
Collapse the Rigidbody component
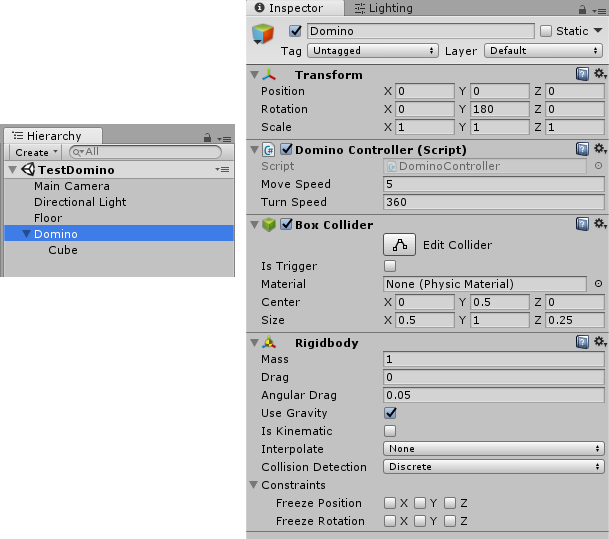[x=254, y=343]
